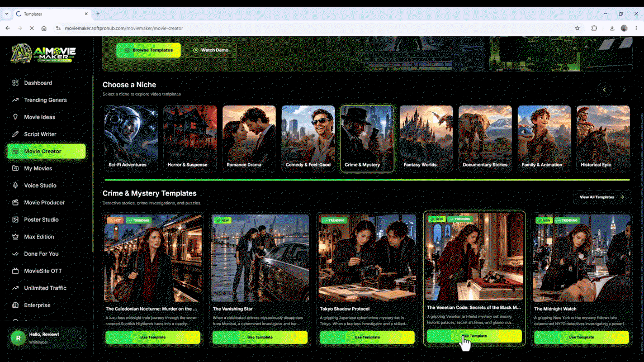Open the Dashboard sidebar icon

pos(15,83)
